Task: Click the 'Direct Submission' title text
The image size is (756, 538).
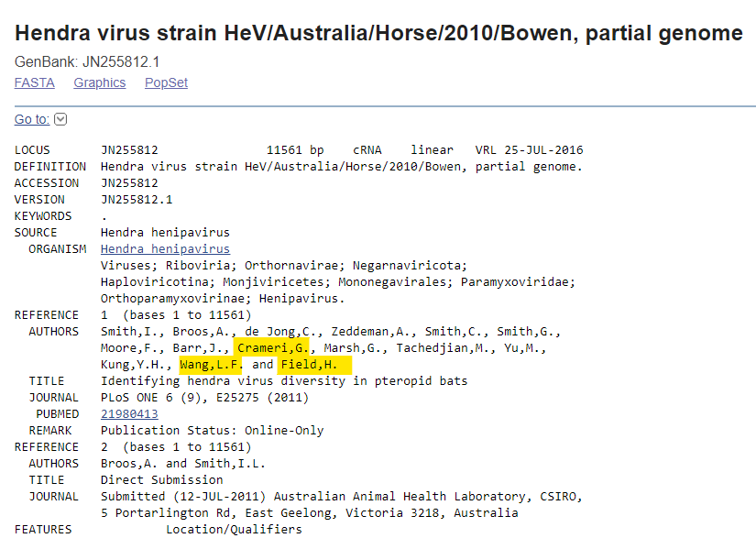Action: tap(161, 480)
